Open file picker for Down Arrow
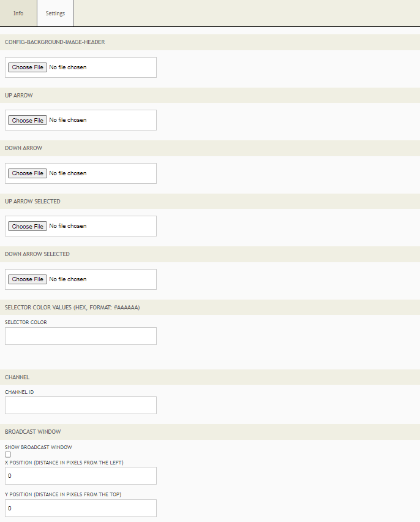This screenshot has width=420, height=522. point(28,173)
